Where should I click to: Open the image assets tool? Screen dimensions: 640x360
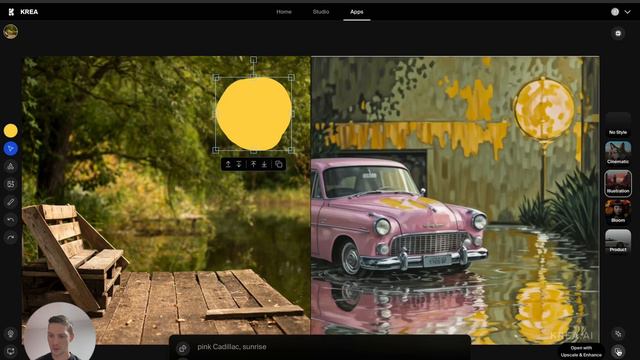[x=11, y=184]
